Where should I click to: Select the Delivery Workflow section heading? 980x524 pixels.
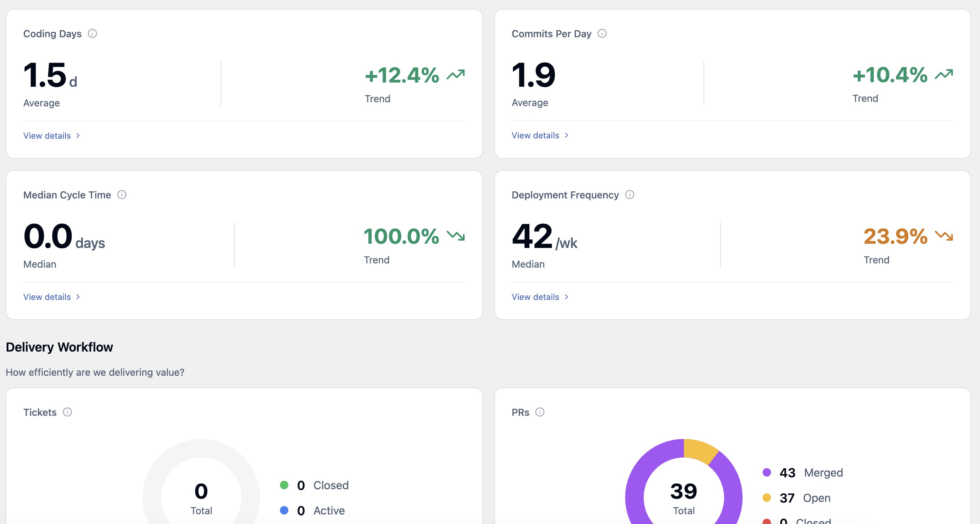59,347
